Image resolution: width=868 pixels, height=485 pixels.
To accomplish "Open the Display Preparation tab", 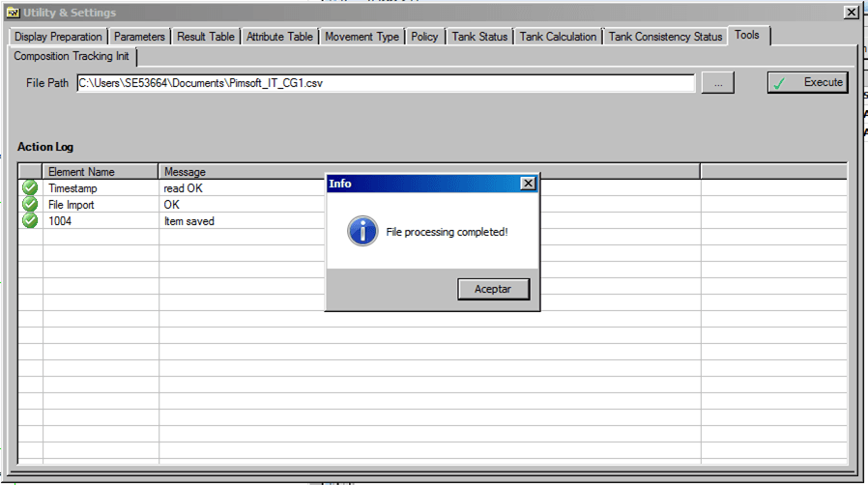I will [58, 37].
